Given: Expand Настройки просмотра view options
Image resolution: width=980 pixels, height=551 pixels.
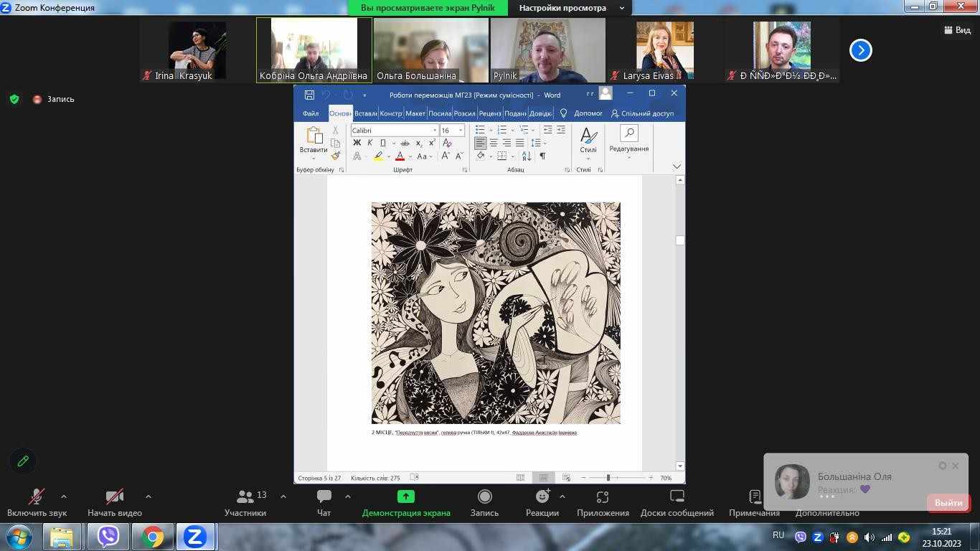Looking at the screenshot, I should click(x=571, y=8).
